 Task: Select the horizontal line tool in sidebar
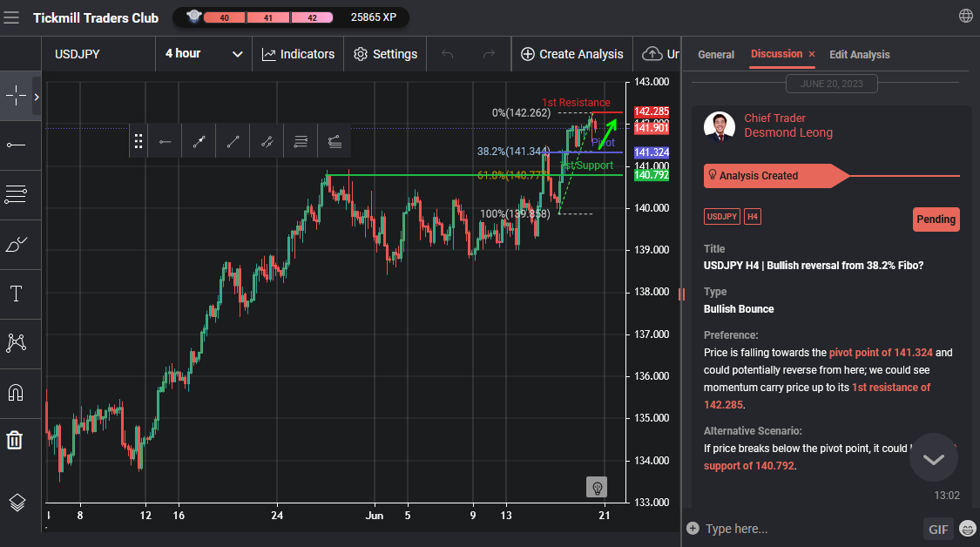pyautogui.click(x=16, y=145)
